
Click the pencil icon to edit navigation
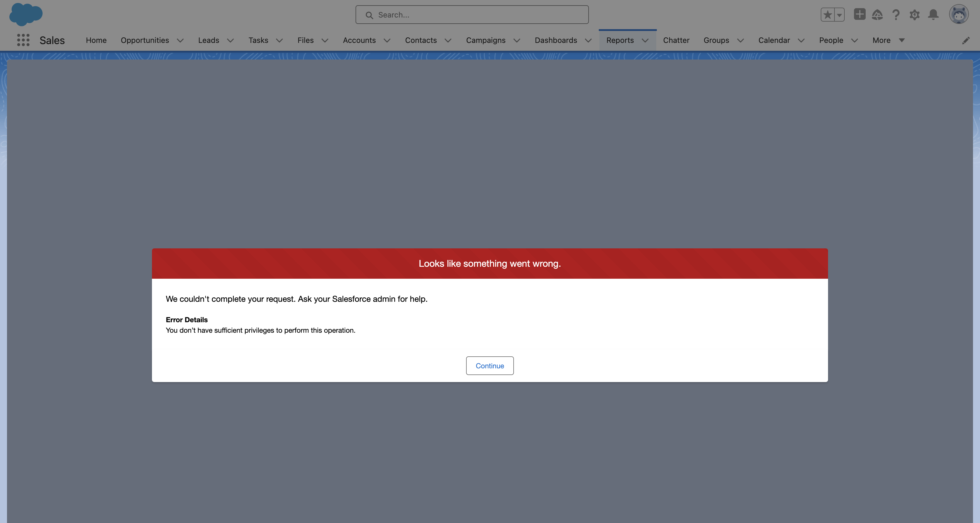pos(965,40)
